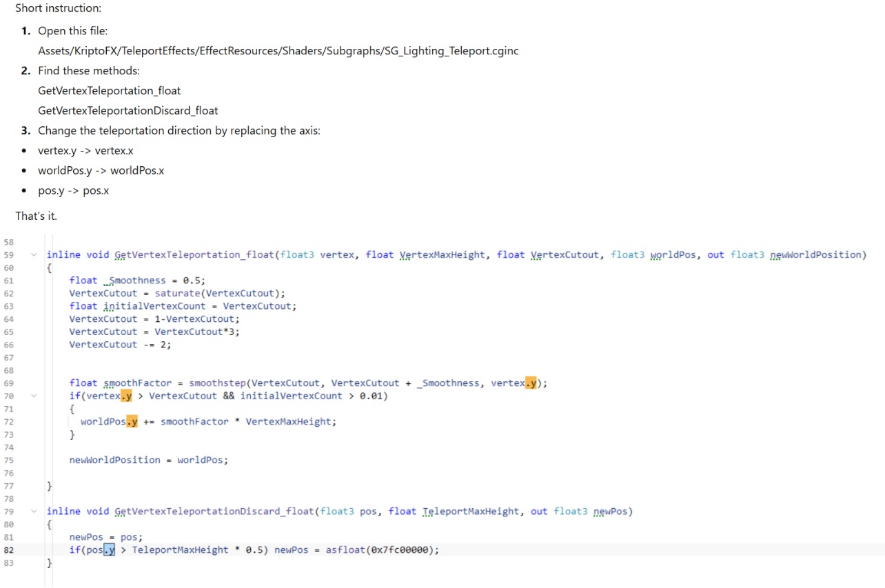
Task: Collapse GetVertexTeleportationDiscard_float fold arrow at line 79
Action: (34, 511)
